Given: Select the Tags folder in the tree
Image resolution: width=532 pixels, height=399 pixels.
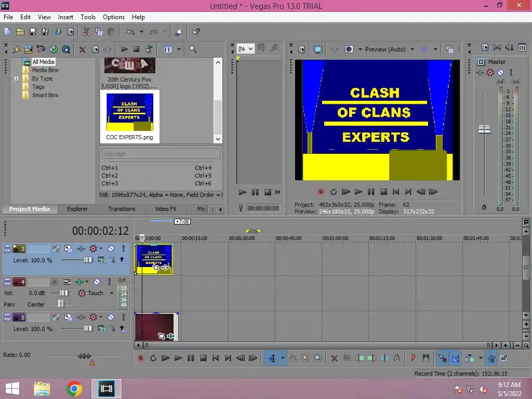Looking at the screenshot, I should coord(38,87).
